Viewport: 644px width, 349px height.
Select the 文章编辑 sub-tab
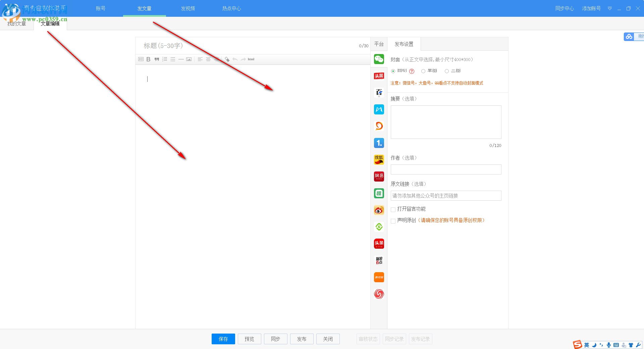click(50, 24)
